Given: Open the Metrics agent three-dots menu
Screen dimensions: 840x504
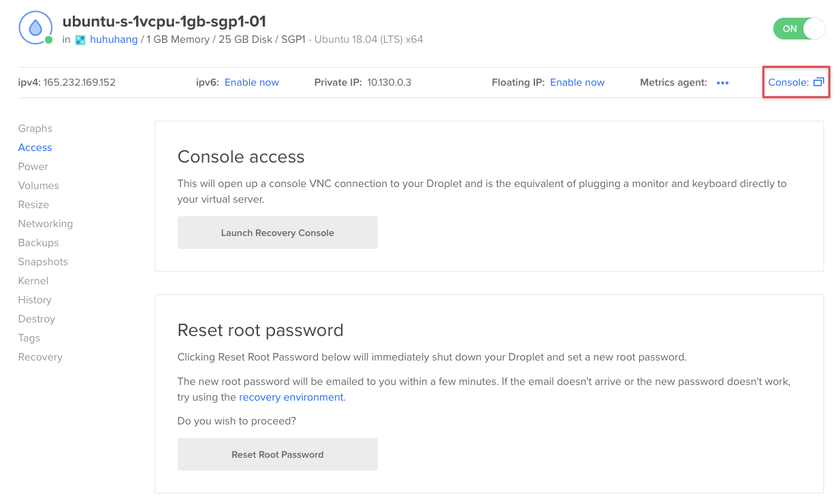Looking at the screenshot, I should pyautogui.click(x=723, y=83).
